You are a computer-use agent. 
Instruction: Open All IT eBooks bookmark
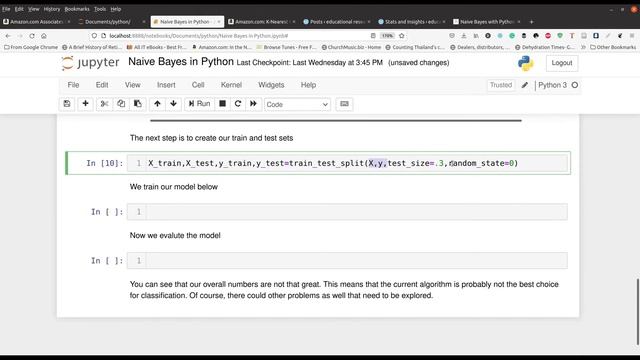157,47
